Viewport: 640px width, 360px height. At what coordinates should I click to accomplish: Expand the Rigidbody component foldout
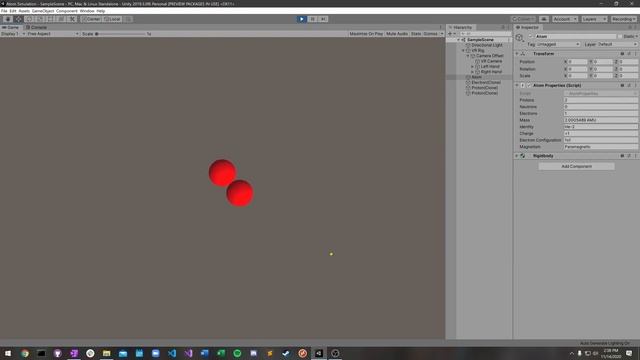(x=517, y=156)
